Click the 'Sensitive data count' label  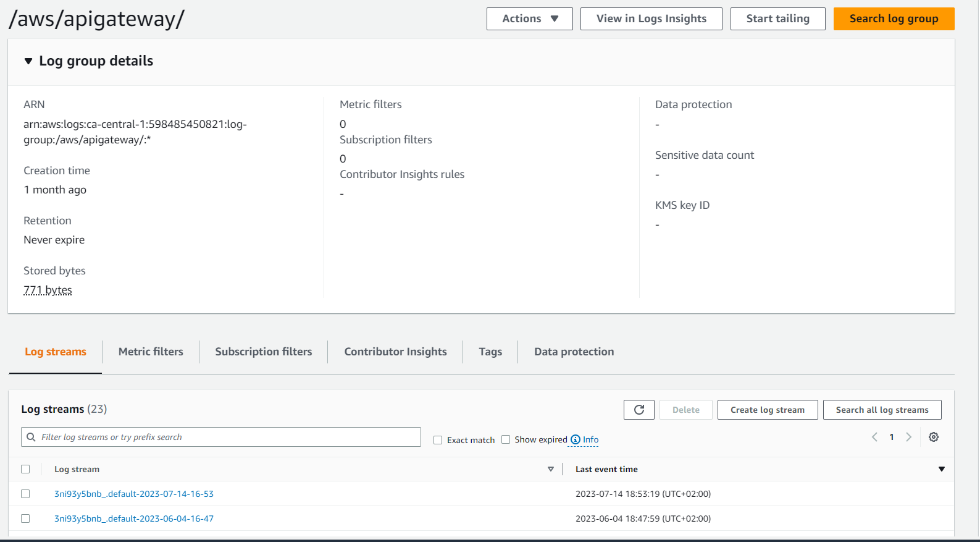click(705, 155)
